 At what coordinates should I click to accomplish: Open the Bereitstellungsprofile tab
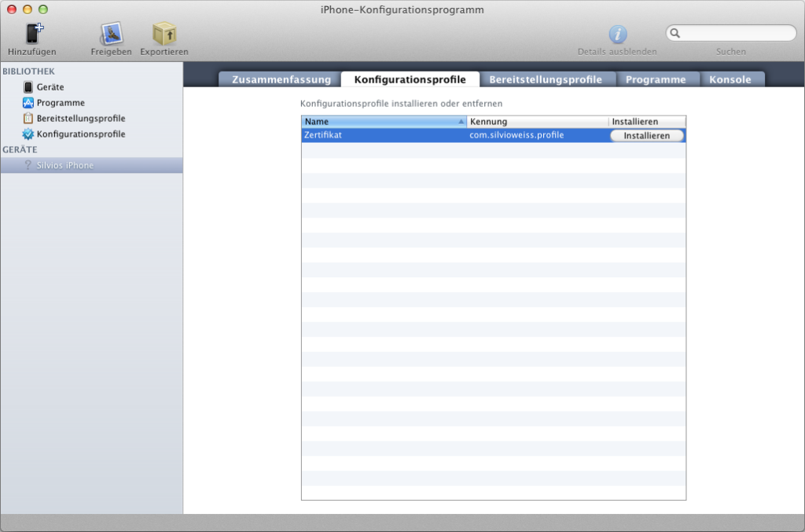[546, 79]
